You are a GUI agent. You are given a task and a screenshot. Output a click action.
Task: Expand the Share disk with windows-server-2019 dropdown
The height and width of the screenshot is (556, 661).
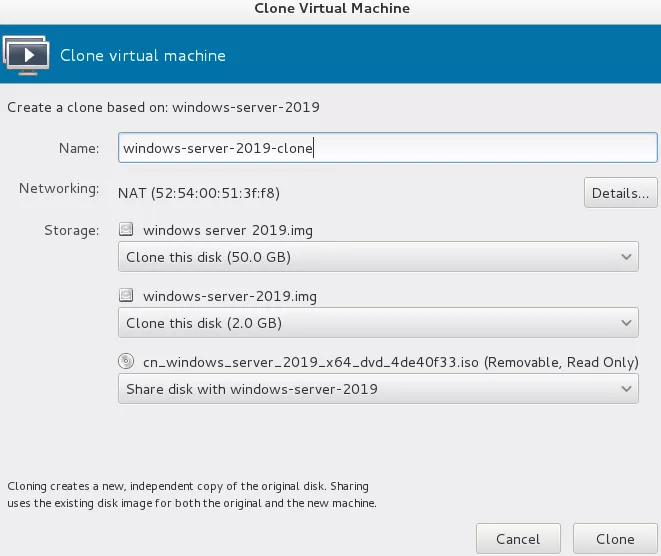[378, 389]
